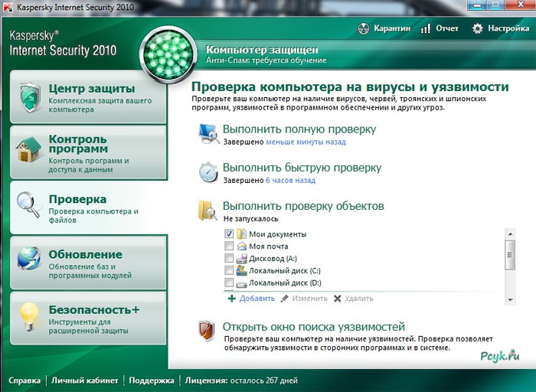The height and width of the screenshot is (392, 536).
Task: Click the Kaspersky logo in title bar
Action: (7, 7)
